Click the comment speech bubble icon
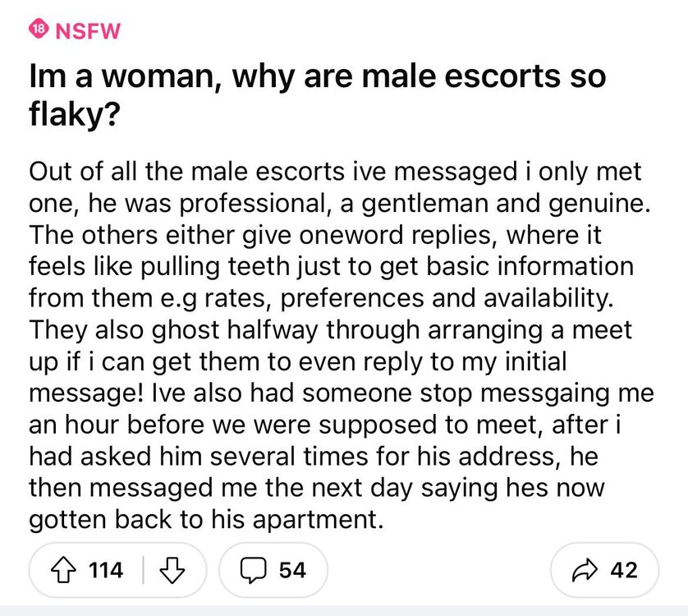Image resolution: width=688 pixels, height=616 pixels. (254, 569)
